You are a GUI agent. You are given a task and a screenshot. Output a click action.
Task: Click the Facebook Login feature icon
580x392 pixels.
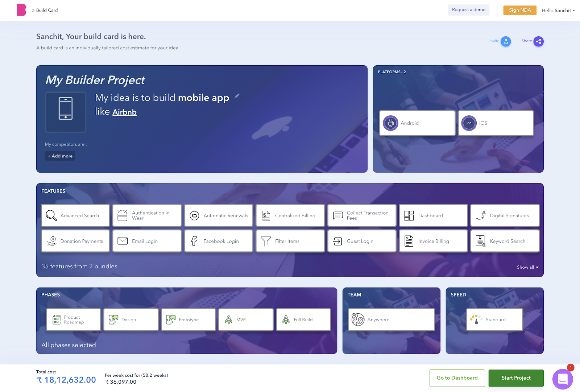pyautogui.click(x=194, y=241)
